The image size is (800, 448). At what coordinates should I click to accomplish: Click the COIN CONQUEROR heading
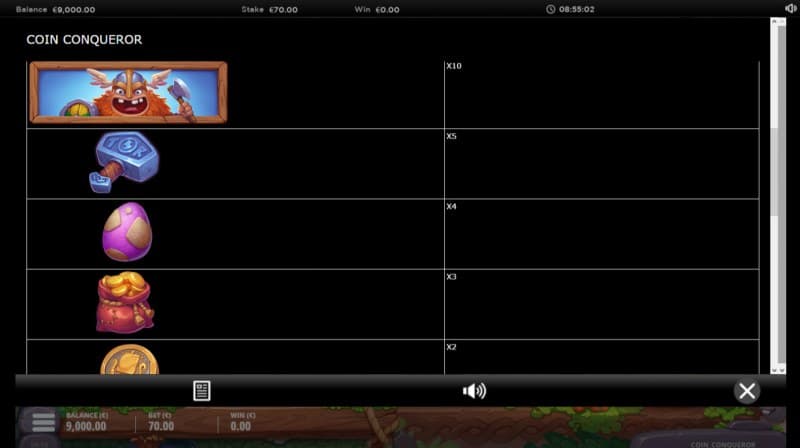(x=84, y=40)
